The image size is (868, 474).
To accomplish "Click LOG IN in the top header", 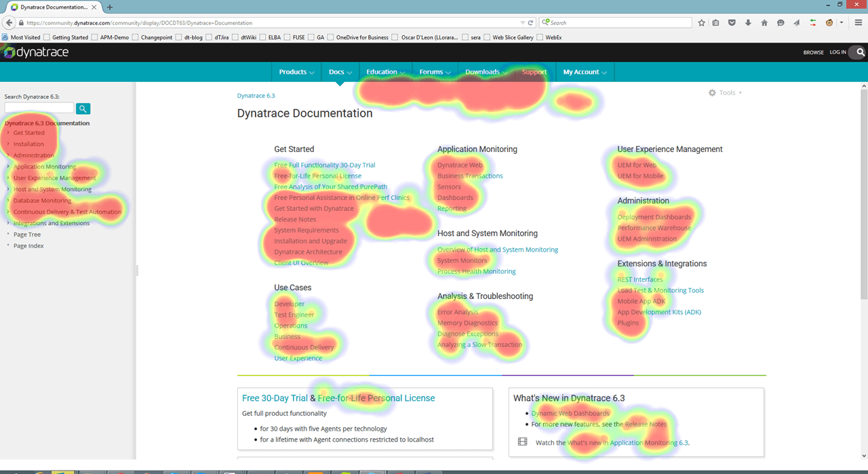I will point(837,52).
